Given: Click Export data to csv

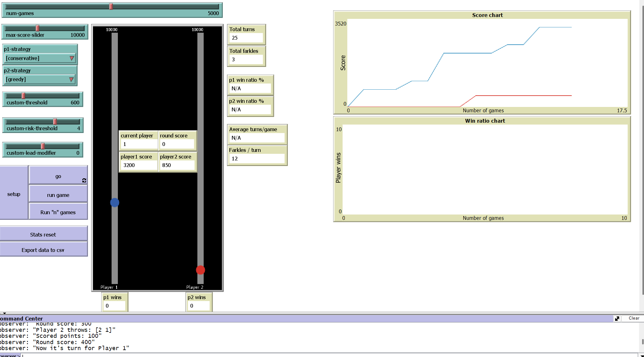Looking at the screenshot, I should point(43,250).
